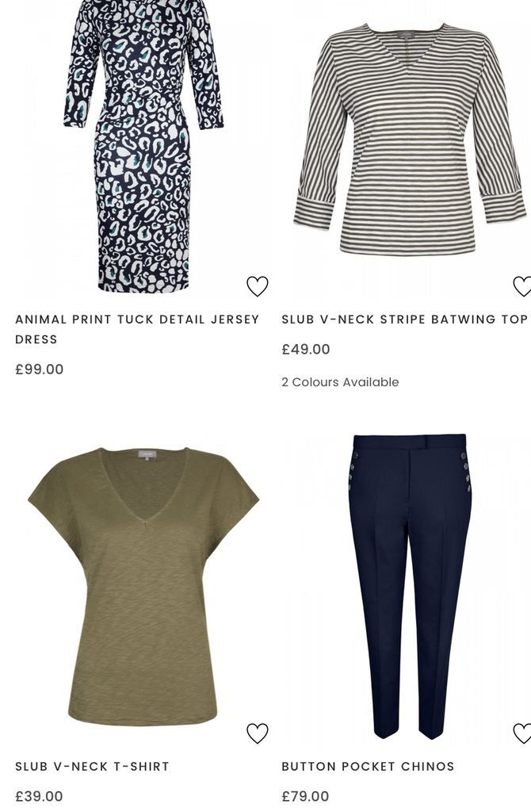View the navy chinos product image
The height and width of the screenshot is (812, 531).
[x=410, y=586]
